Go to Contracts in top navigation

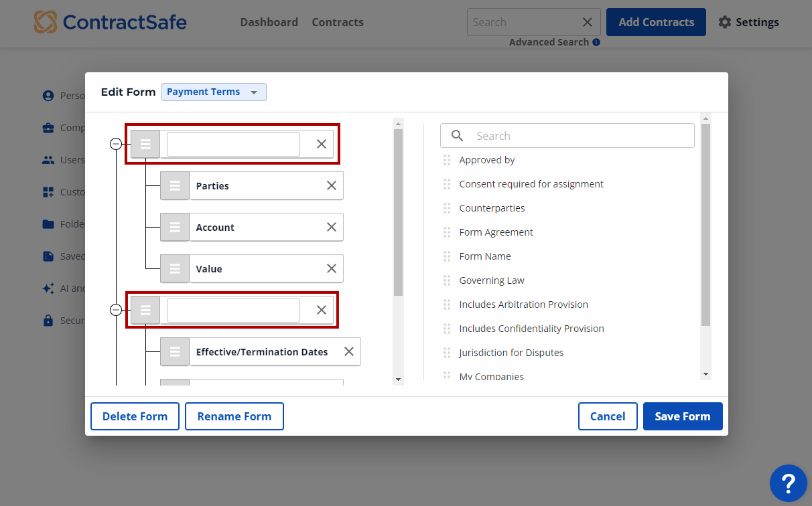coord(338,22)
